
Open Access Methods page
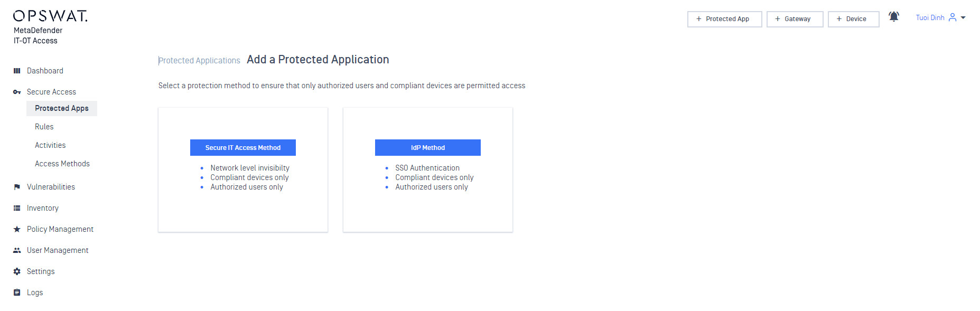pyautogui.click(x=62, y=164)
